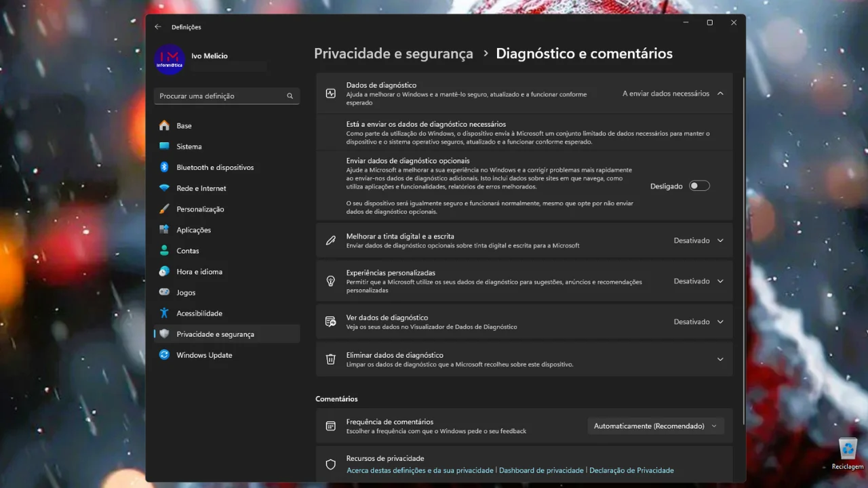Click the Aplicações icon

point(164,230)
